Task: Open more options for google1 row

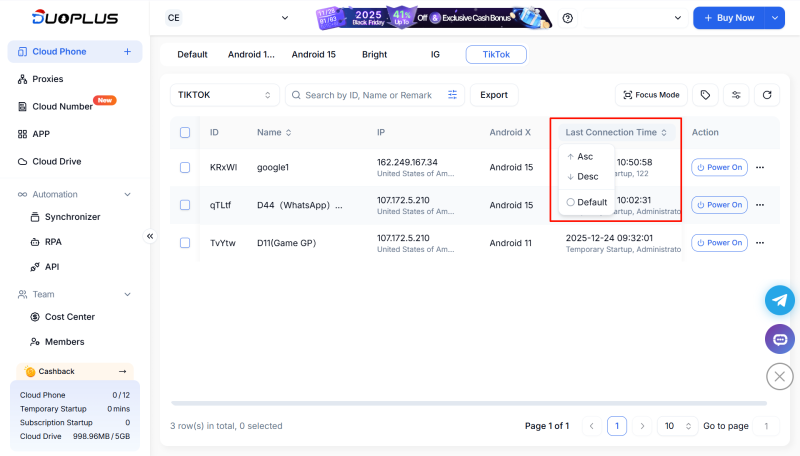Action: click(x=760, y=167)
